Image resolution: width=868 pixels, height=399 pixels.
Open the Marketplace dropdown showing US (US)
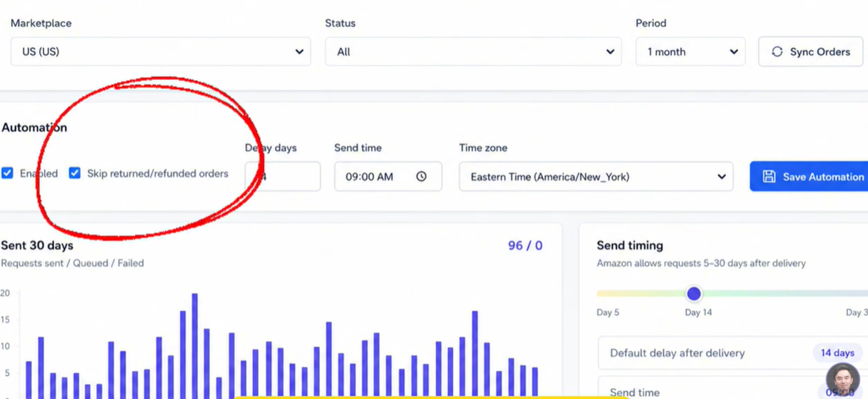pyautogui.click(x=161, y=51)
